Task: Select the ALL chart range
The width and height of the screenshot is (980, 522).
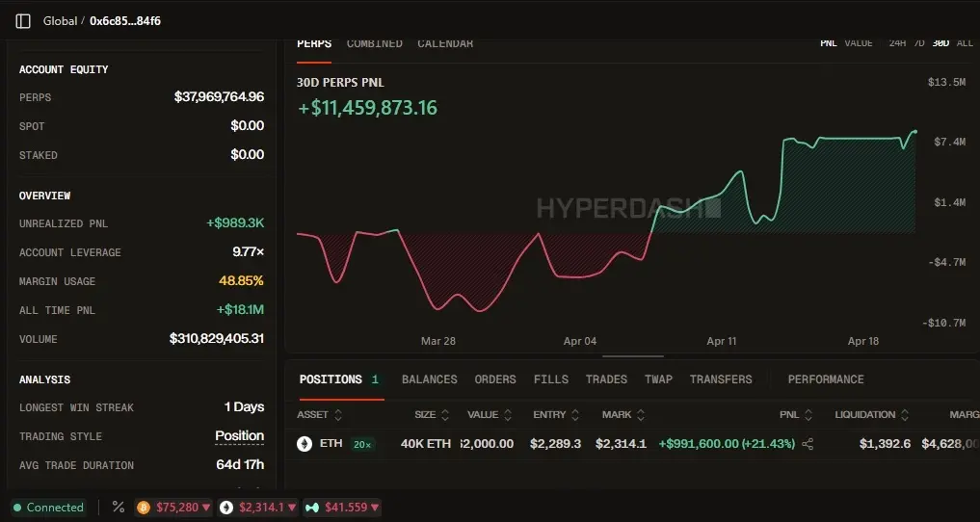Action: pos(965,43)
